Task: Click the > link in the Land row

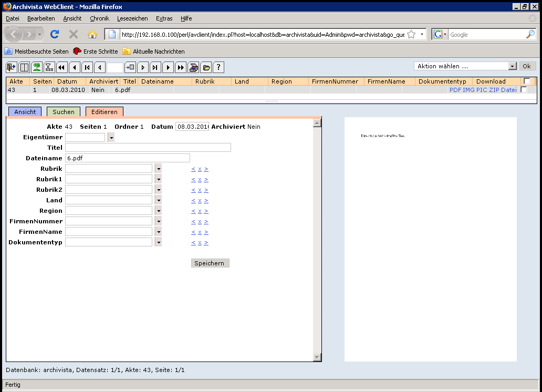Action: click(206, 201)
